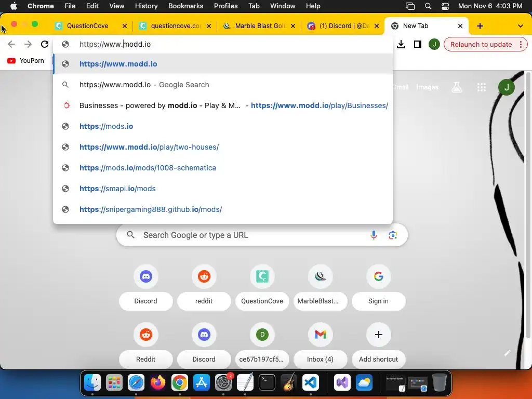Open the QuestionCove shortcut tile
The height and width of the screenshot is (399, 532).
pyautogui.click(x=262, y=287)
